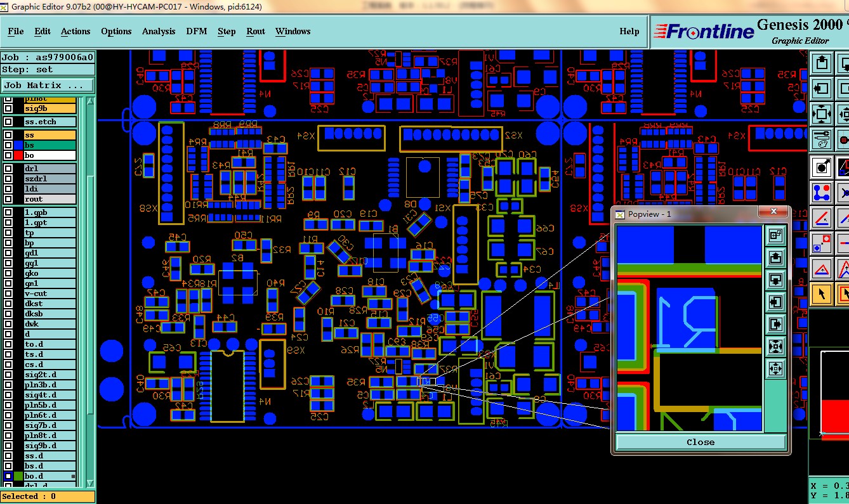Image resolution: width=849 pixels, height=504 pixels.
Task: Click the blue dots connection tool icon
Action: [822, 191]
